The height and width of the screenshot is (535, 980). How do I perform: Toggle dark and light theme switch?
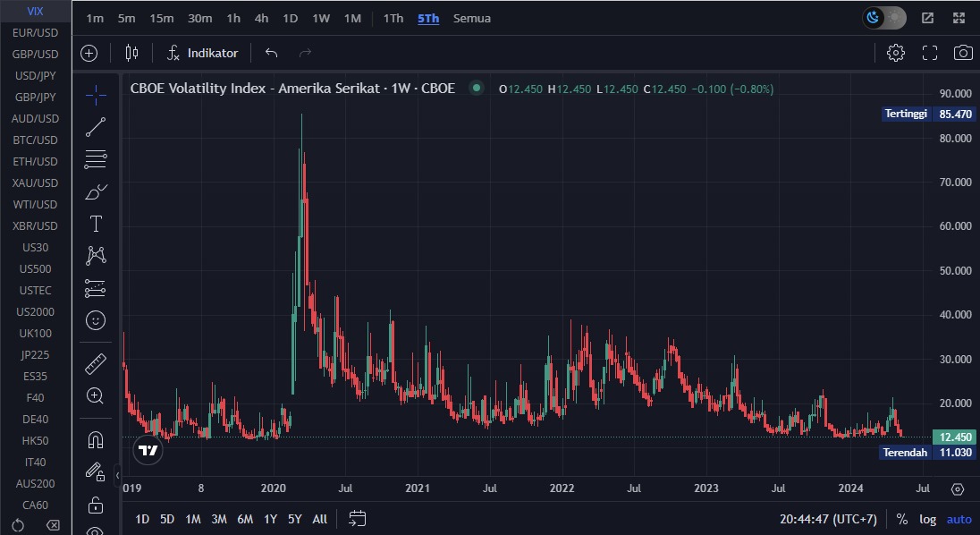tap(883, 18)
